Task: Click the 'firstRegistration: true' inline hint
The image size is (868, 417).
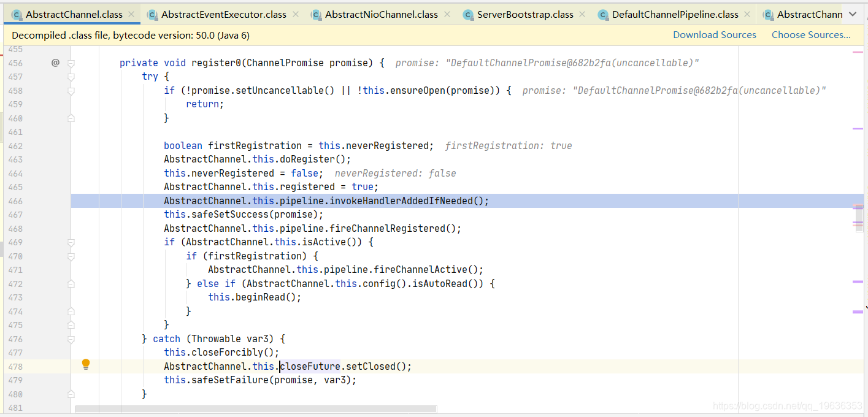Action: click(x=509, y=145)
